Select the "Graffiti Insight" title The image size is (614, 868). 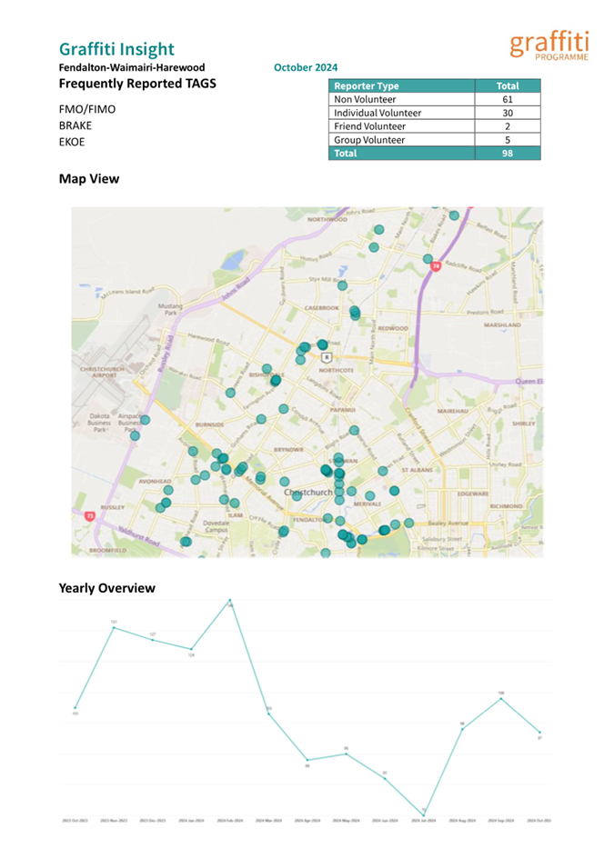[x=116, y=49]
